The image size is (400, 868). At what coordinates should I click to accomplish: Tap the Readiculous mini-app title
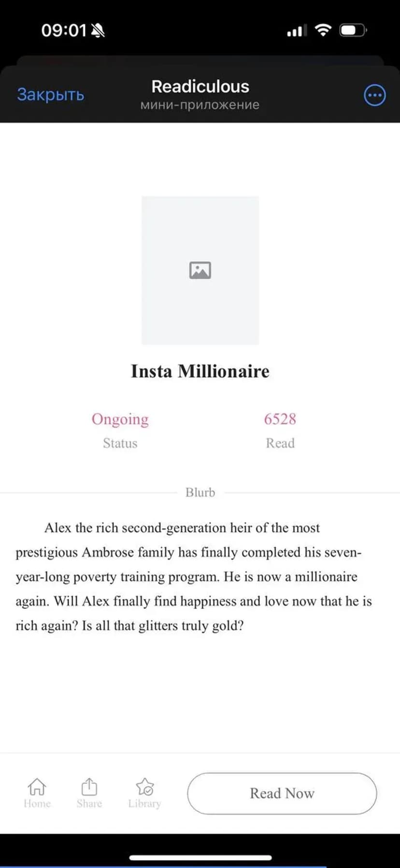coord(200,87)
